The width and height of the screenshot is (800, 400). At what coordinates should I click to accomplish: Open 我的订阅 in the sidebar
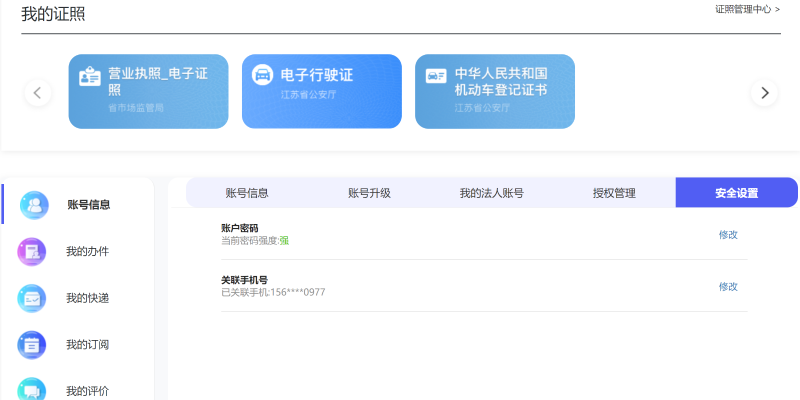coord(87,345)
